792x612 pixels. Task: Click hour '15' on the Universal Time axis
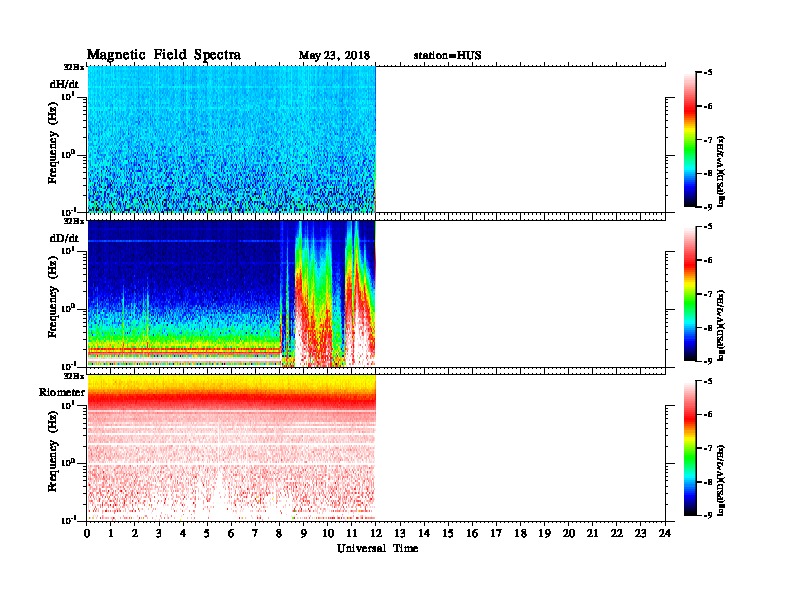448,533
